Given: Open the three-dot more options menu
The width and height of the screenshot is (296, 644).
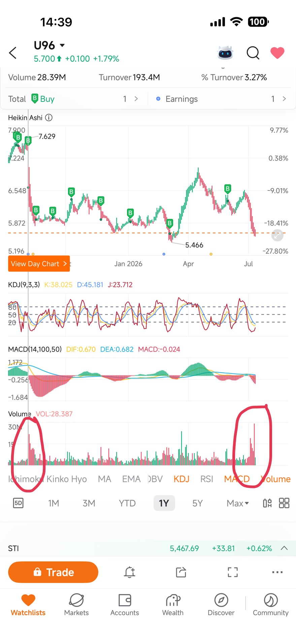Looking at the screenshot, I should coord(277,572).
